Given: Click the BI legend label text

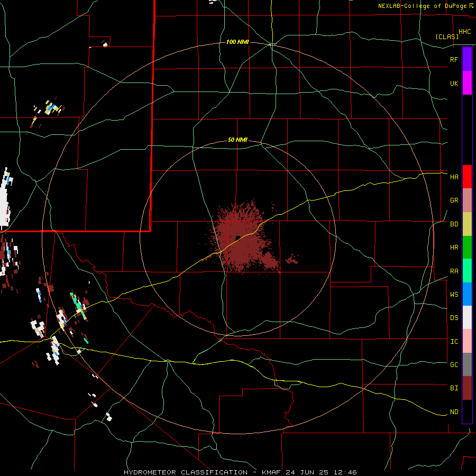Looking at the screenshot, I should [454, 388].
